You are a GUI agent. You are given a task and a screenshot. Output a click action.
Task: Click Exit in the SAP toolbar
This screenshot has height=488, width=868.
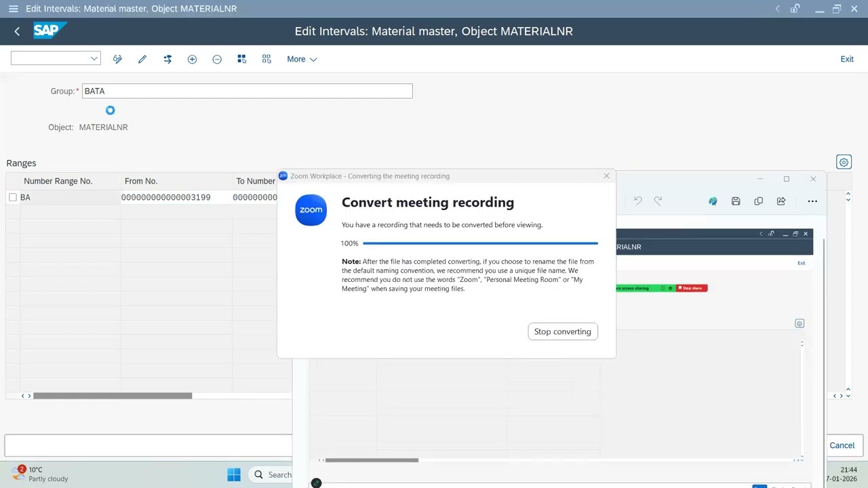(x=847, y=59)
